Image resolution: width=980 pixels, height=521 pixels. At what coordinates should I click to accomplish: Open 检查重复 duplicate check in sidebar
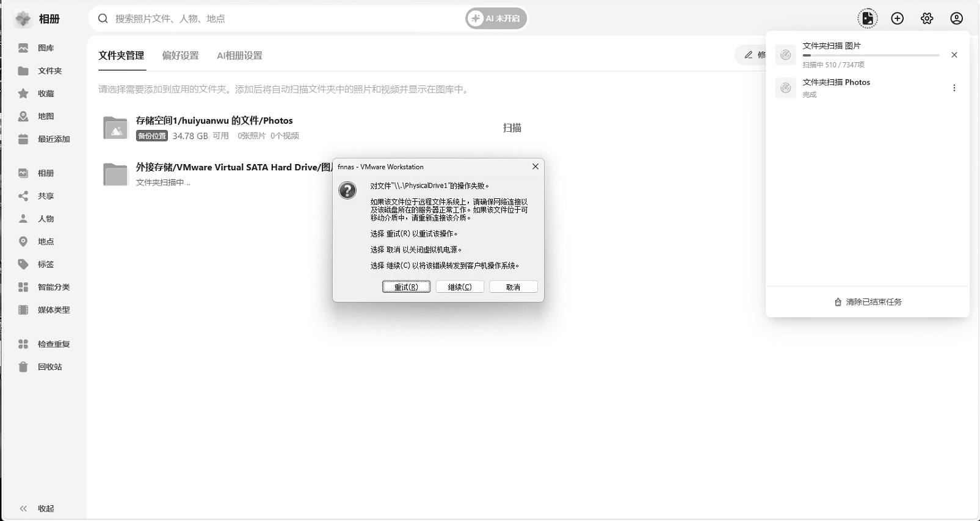tap(53, 344)
